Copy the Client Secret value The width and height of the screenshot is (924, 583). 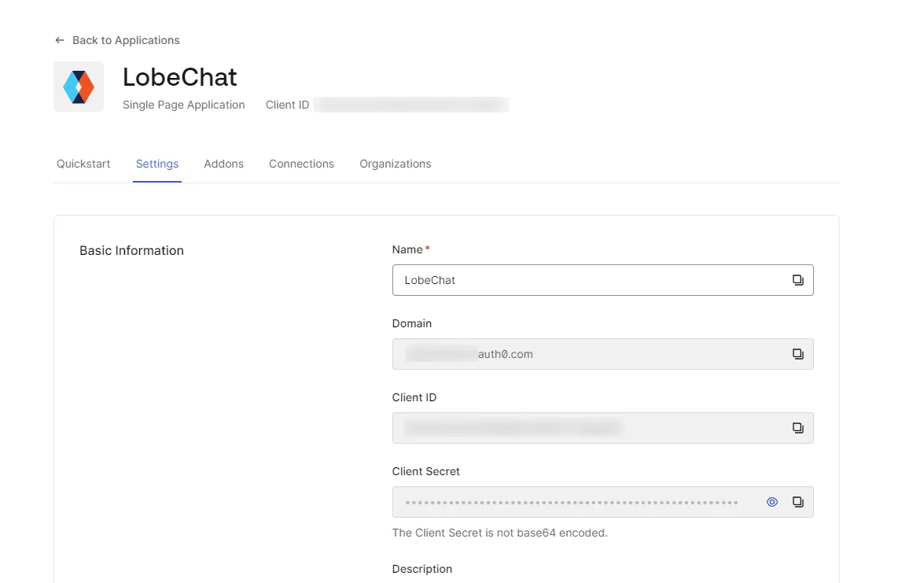(798, 501)
